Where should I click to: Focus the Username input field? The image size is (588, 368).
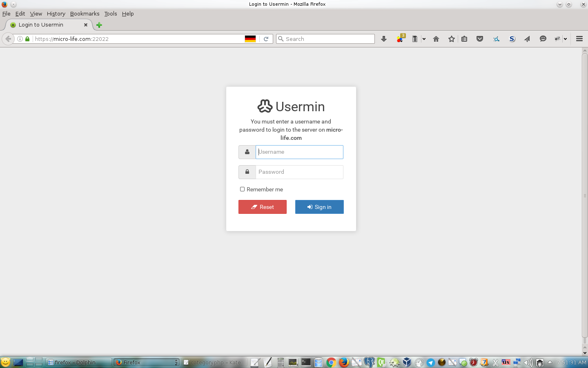[x=299, y=152]
